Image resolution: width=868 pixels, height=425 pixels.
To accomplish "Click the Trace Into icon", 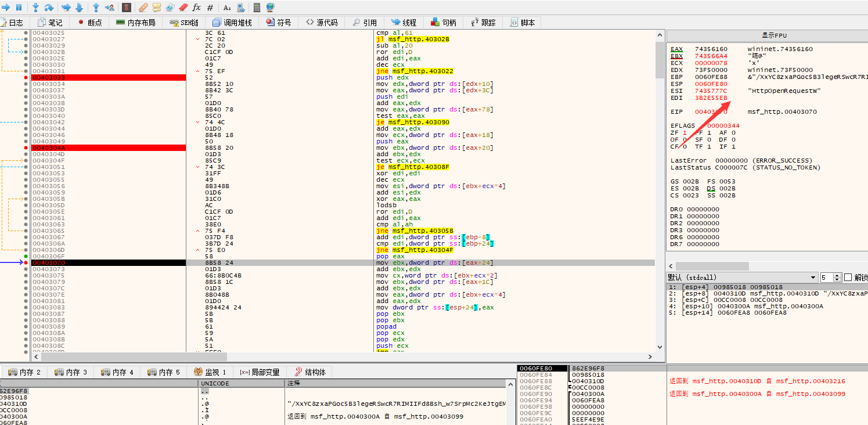I will tap(66, 8).
